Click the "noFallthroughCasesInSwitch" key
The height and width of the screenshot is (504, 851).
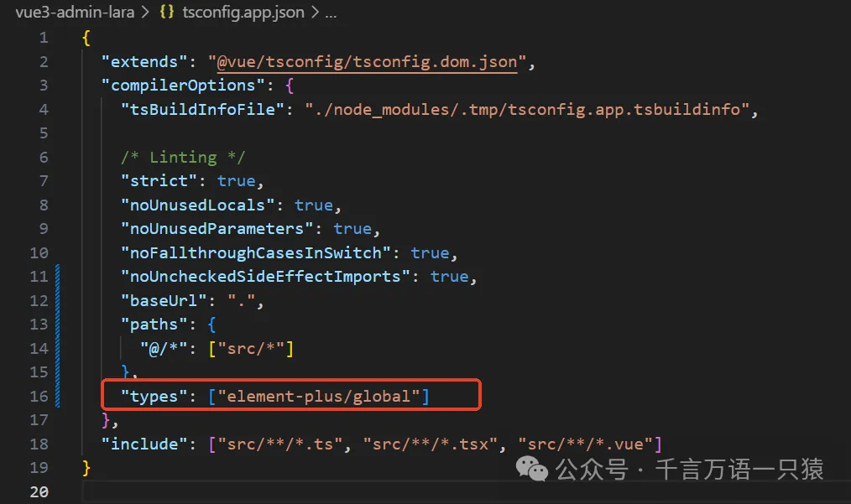(x=257, y=252)
